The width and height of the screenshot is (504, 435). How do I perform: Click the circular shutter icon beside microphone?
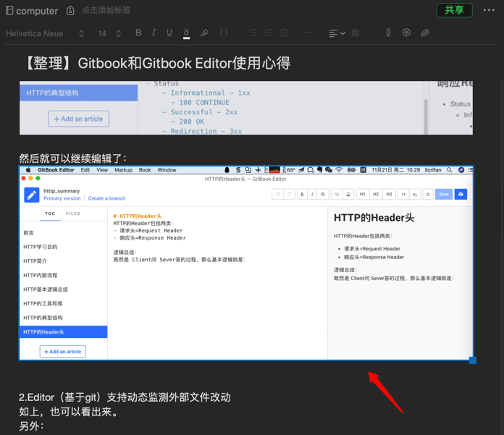click(406, 33)
